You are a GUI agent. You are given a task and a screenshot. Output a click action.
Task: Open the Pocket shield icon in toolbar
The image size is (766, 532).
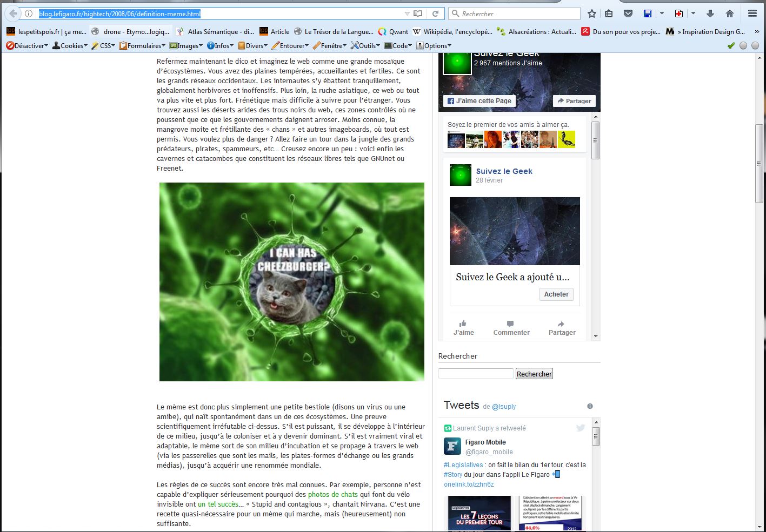628,14
